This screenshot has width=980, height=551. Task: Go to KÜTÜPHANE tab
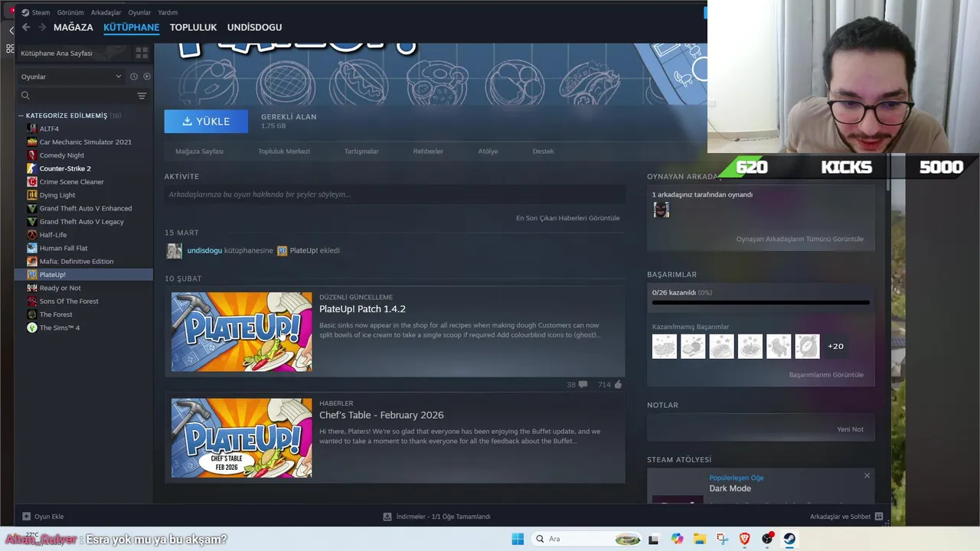pyautogui.click(x=132, y=28)
